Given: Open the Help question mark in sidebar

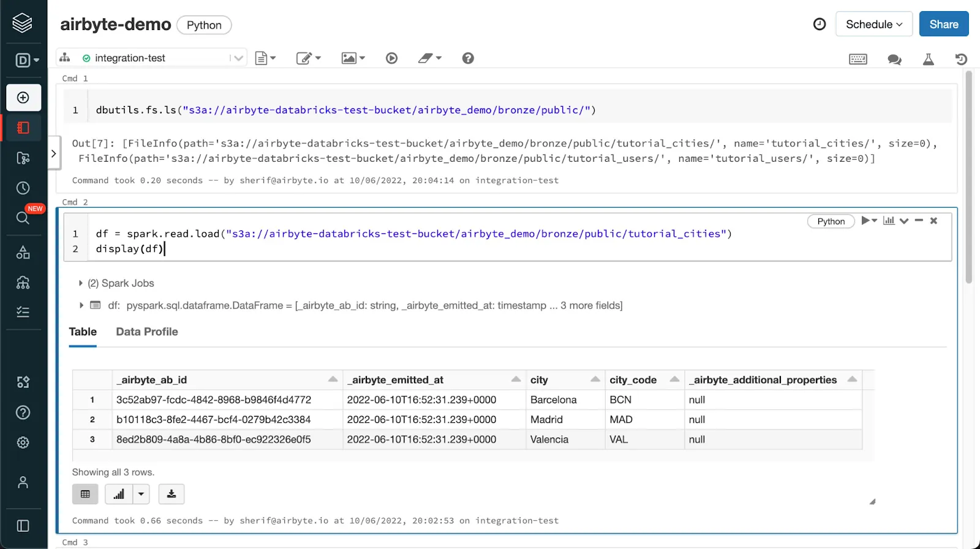Looking at the screenshot, I should pyautogui.click(x=23, y=412).
